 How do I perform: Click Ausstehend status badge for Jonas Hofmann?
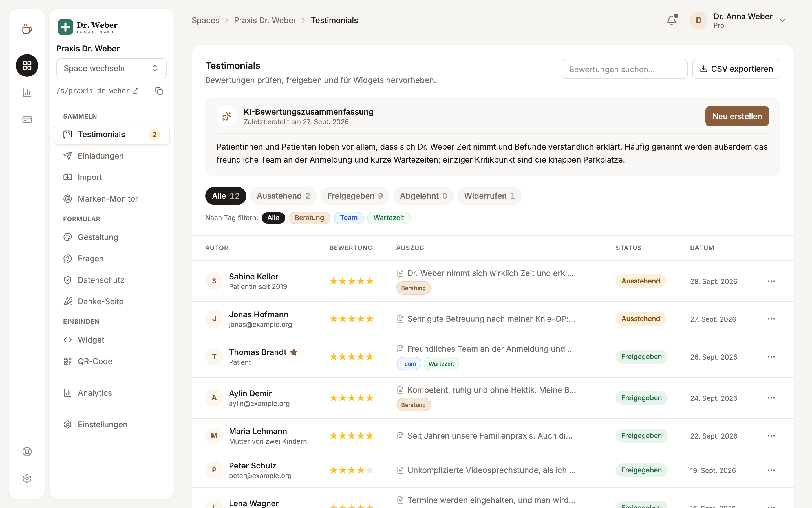click(x=641, y=319)
